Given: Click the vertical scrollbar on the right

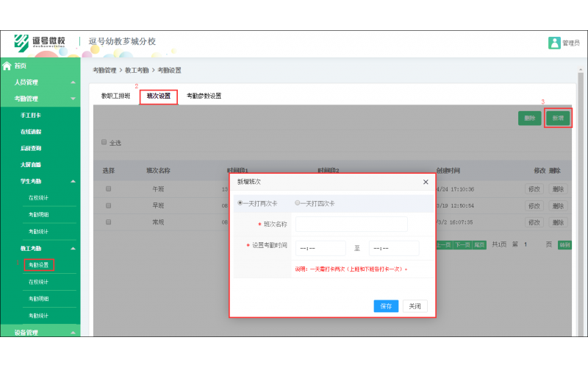Looking at the screenshot, I should click(581, 203).
